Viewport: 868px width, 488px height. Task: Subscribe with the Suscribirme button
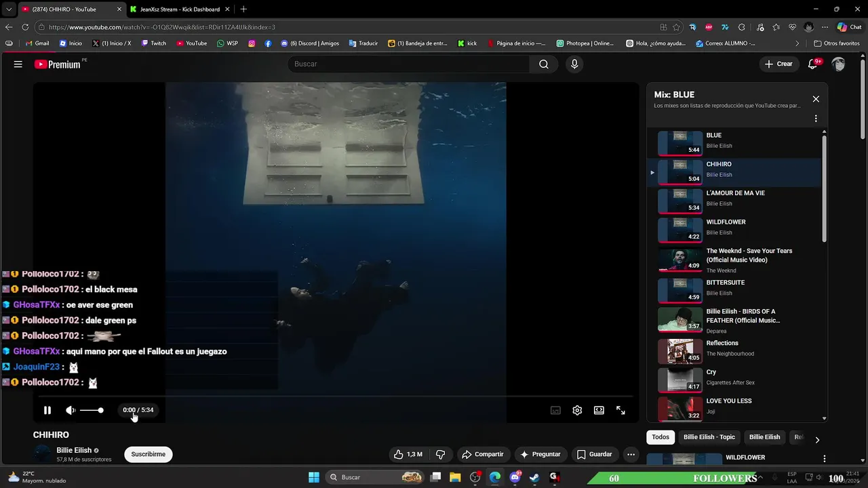tap(149, 454)
